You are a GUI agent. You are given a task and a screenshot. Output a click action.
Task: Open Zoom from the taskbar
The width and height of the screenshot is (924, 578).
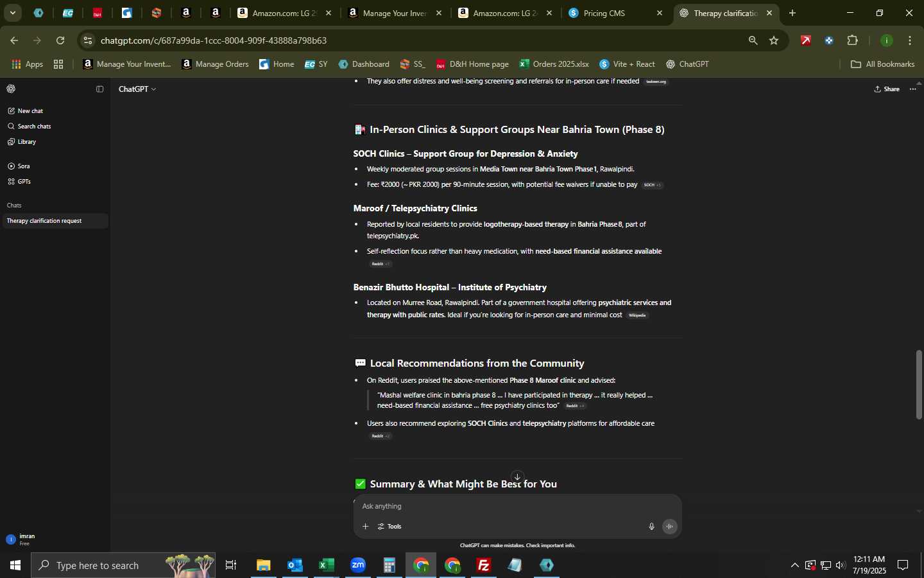click(x=358, y=565)
